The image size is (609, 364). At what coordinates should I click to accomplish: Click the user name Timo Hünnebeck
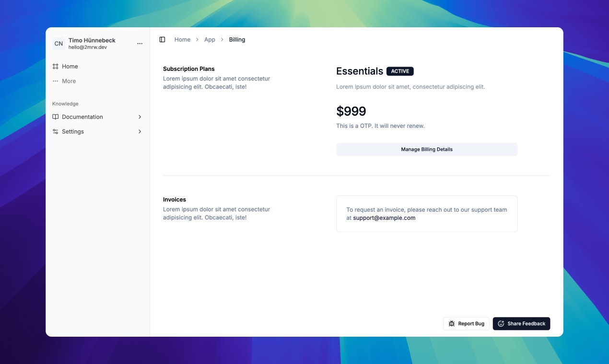(92, 40)
